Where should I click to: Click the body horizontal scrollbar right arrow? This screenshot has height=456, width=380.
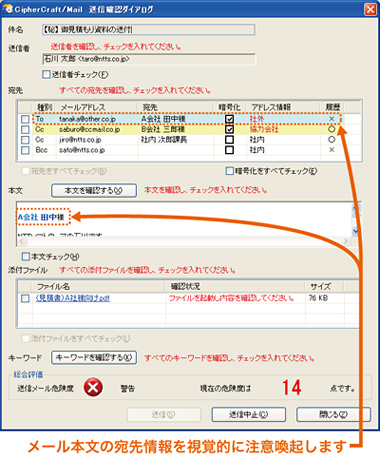[346, 241]
